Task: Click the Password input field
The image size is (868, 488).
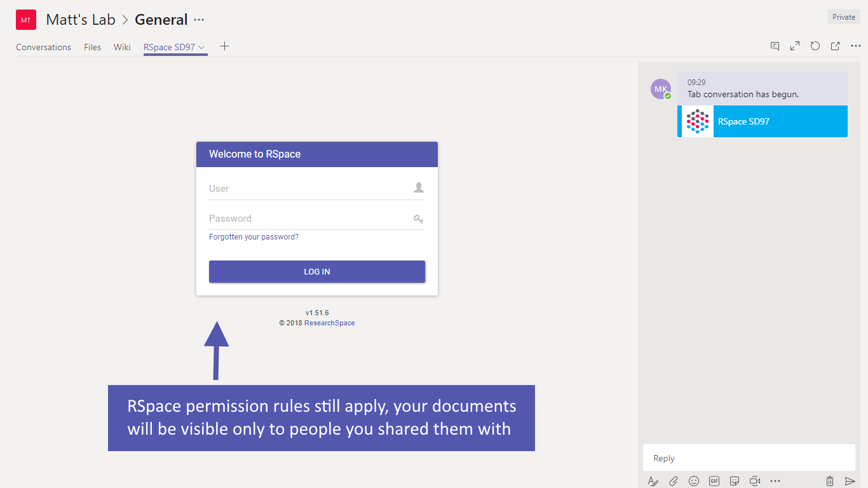Action: [x=317, y=219]
